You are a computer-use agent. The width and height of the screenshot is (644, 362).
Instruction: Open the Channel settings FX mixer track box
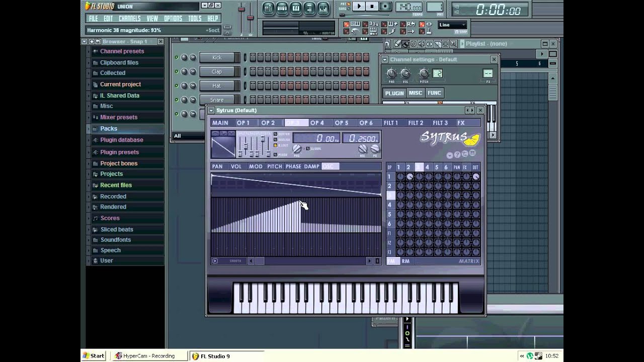(488, 73)
